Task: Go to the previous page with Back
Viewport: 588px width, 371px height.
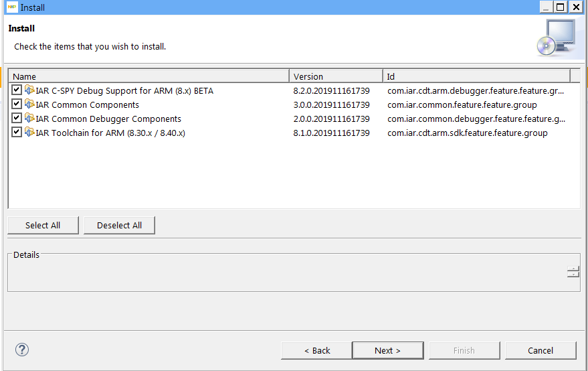Action: (x=317, y=350)
